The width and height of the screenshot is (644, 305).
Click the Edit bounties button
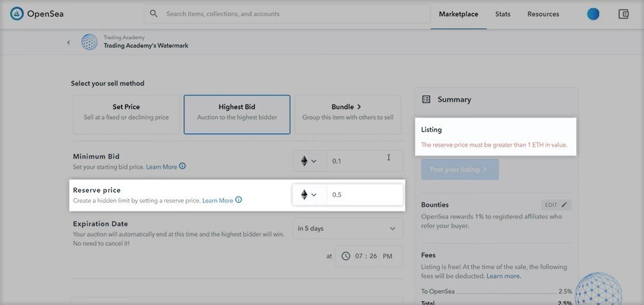pos(556,204)
